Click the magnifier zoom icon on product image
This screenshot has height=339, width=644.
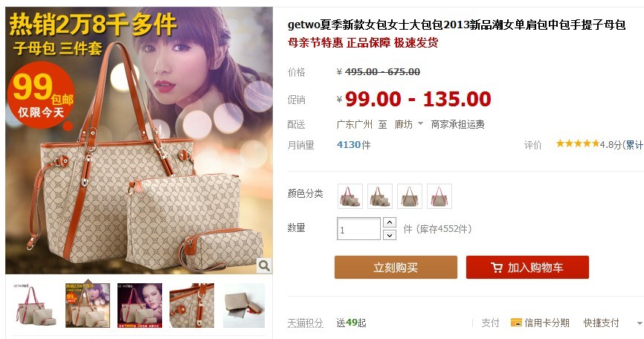(264, 265)
